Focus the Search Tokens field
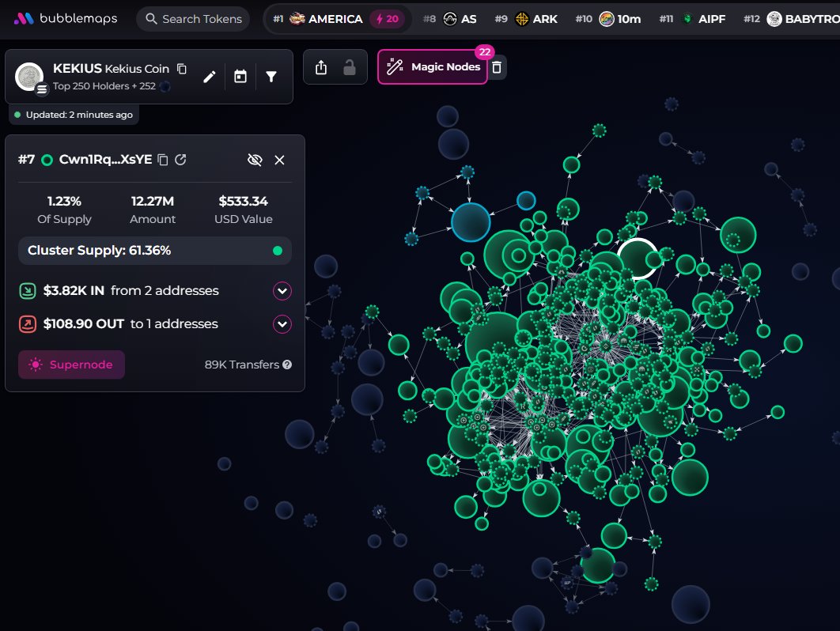Image resolution: width=840 pixels, height=631 pixels. point(194,19)
